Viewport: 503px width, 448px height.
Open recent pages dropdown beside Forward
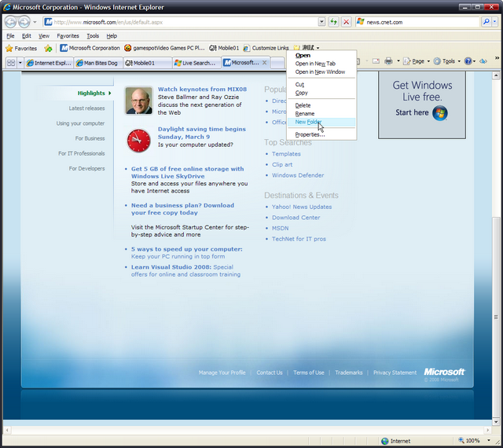pyautogui.click(x=35, y=22)
